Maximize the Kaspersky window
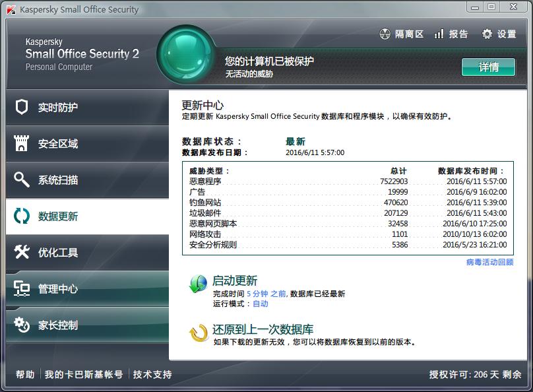Viewport: 533px width, 392px height. pyautogui.click(x=491, y=7)
